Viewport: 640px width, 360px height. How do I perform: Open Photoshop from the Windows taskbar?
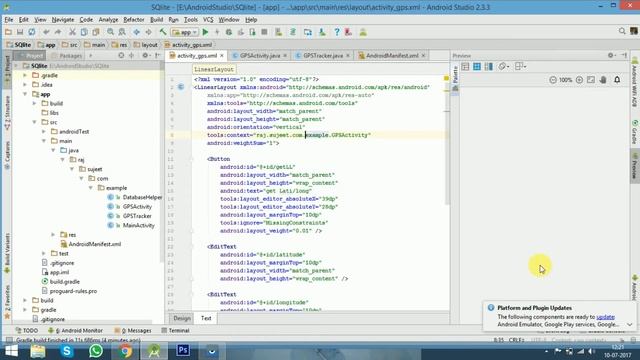[x=183, y=351]
